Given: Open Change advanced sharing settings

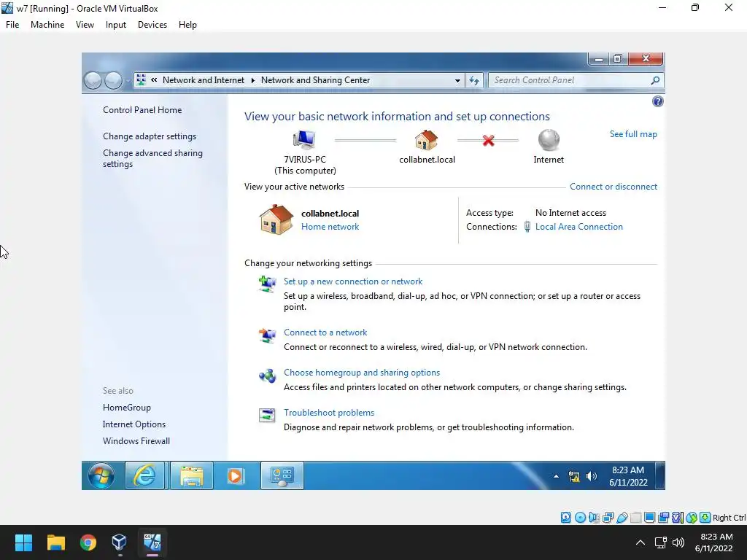Looking at the screenshot, I should click(x=152, y=158).
